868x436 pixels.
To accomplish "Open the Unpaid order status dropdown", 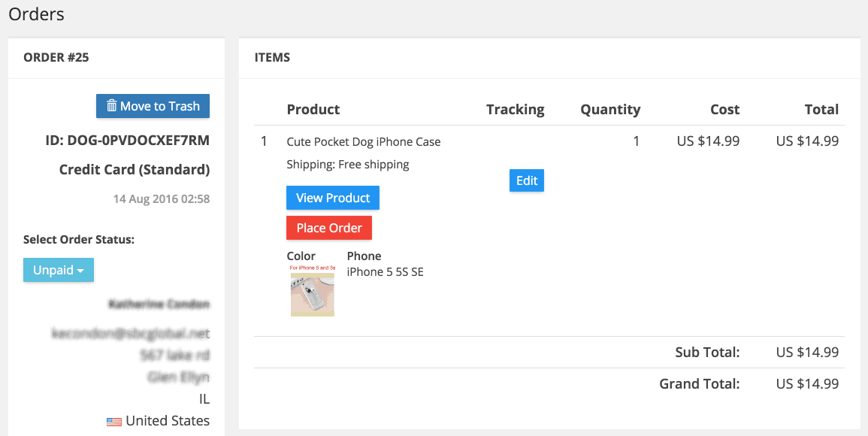I will pyautogui.click(x=58, y=270).
